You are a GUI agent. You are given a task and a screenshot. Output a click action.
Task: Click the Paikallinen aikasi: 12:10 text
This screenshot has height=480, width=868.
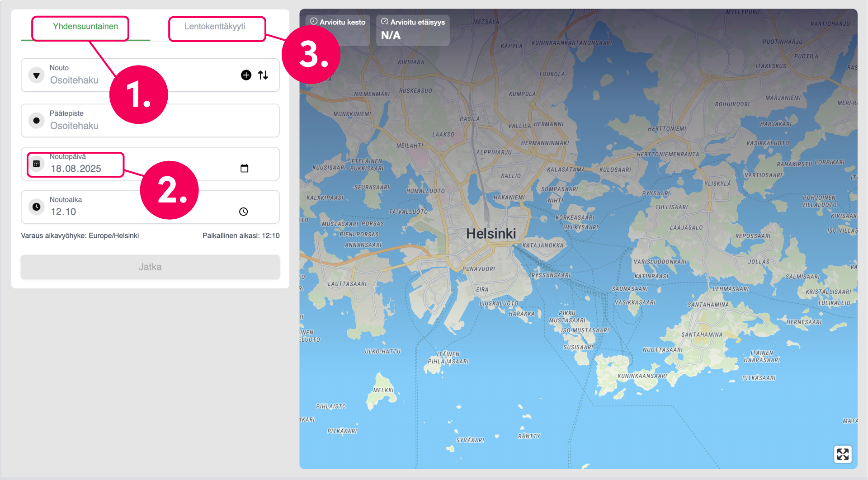click(x=241, y=235)
